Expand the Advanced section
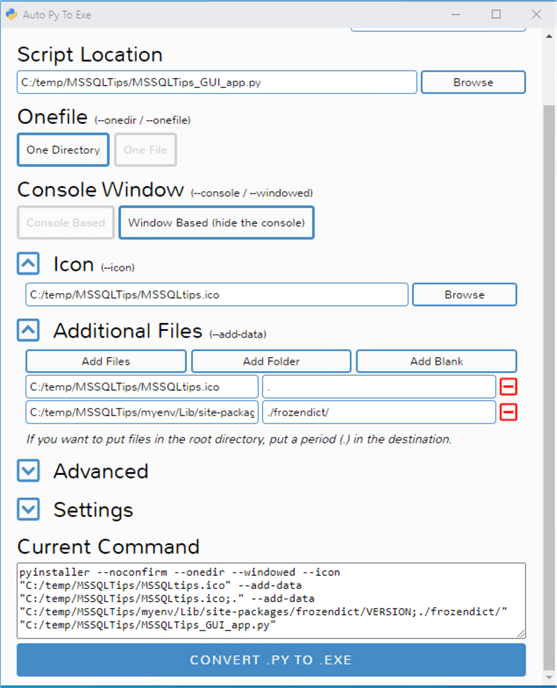Image resolution: width=557 pixels, height=688 pixels. [28, 471]
